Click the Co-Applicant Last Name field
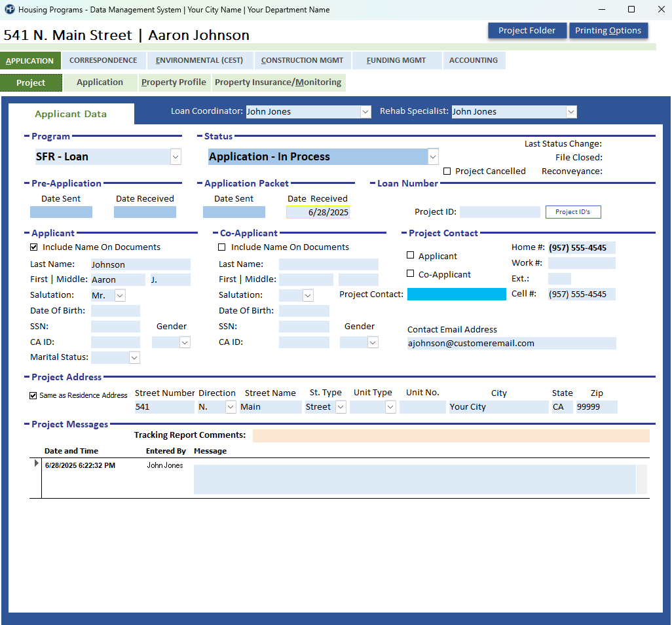This screenshot has height=625, width=672. 329,264
